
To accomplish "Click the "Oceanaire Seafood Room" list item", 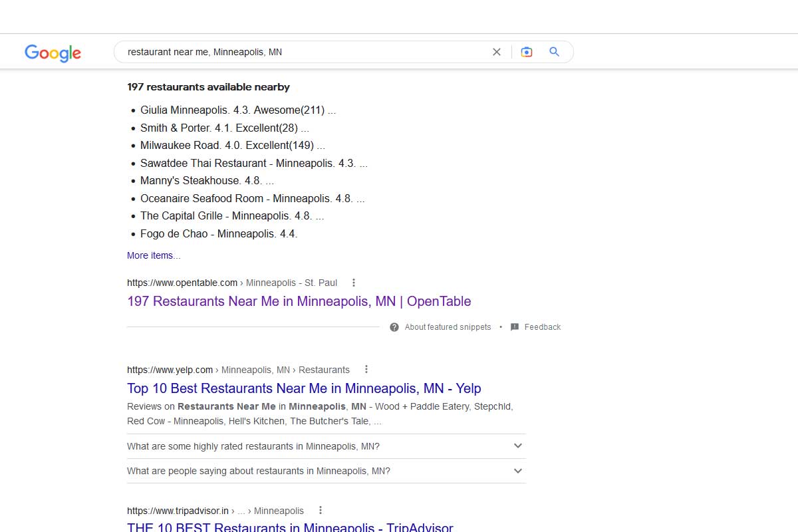I will (253, 198).
